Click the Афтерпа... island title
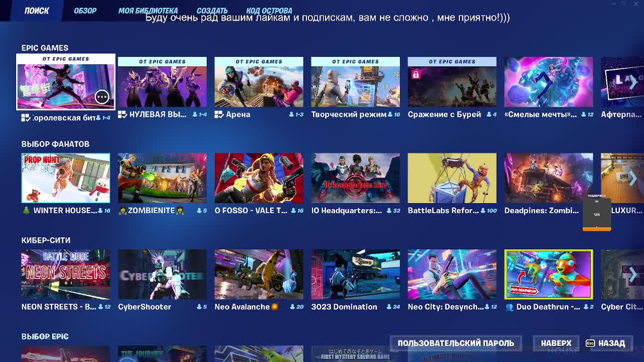Screen dimensions: 644x362 click(x=621, y=115)
